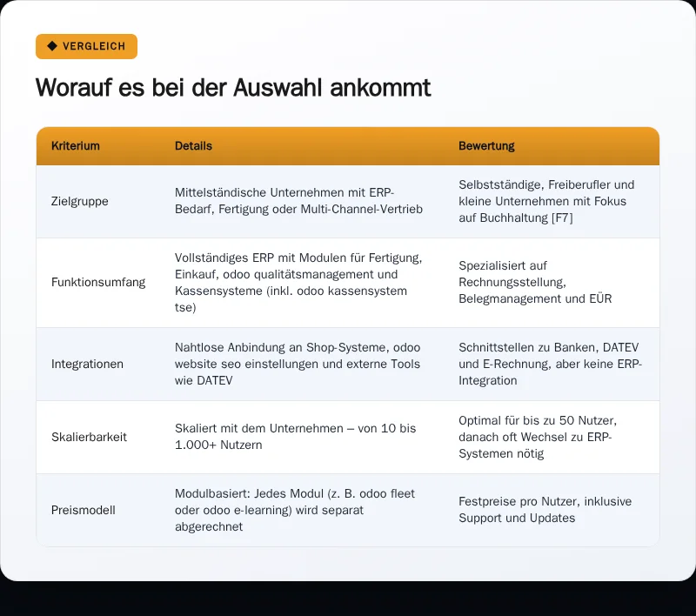Click the 'Kriterium' column header
Image resolution: width=696 pixels, height=616 pixels.
(x=76, y=146)
